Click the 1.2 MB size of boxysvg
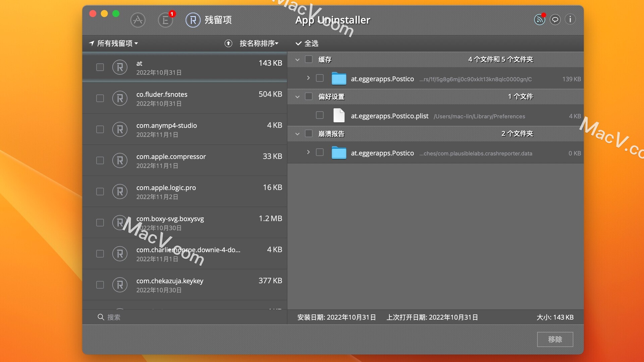This screenshot has width=644, height=362. 270,219
